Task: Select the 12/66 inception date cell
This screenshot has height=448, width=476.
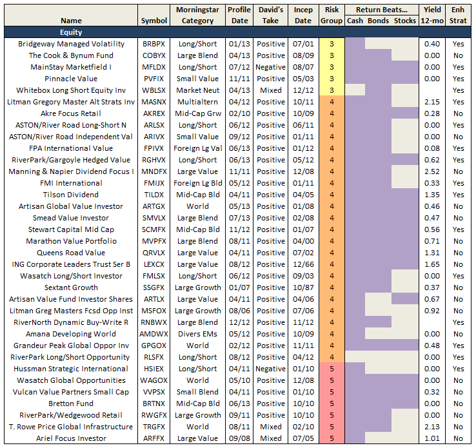Action: pyautogui.click(x=303, y=264)
